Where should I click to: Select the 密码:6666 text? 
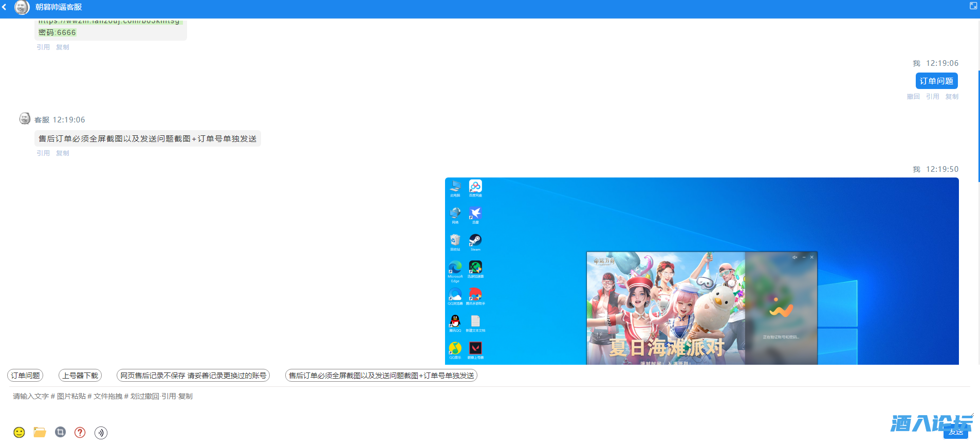[x=57, y=32]
